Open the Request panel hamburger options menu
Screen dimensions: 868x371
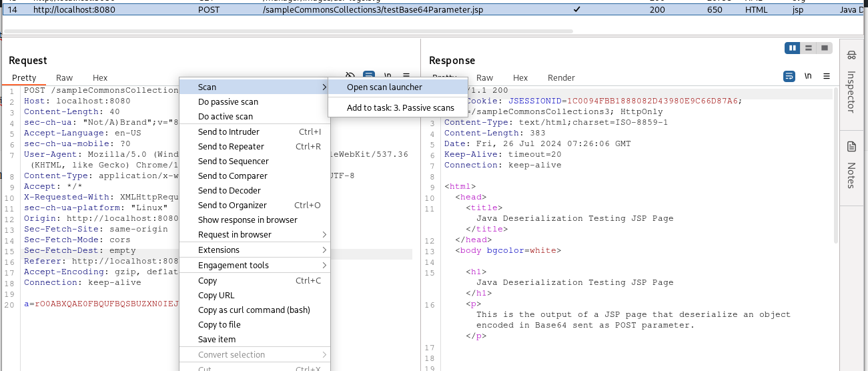(406, 76)
